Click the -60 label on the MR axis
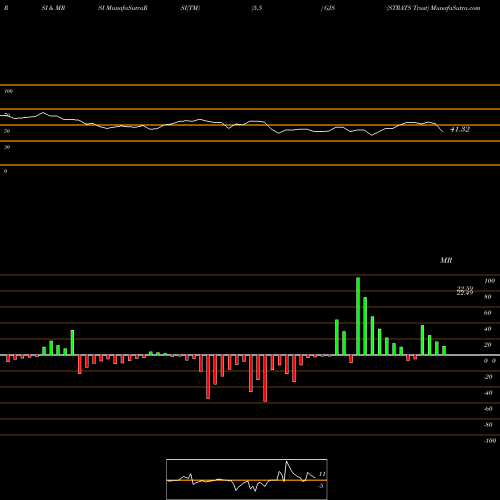This screenshot has height=500, width=500. pos(488,409)
